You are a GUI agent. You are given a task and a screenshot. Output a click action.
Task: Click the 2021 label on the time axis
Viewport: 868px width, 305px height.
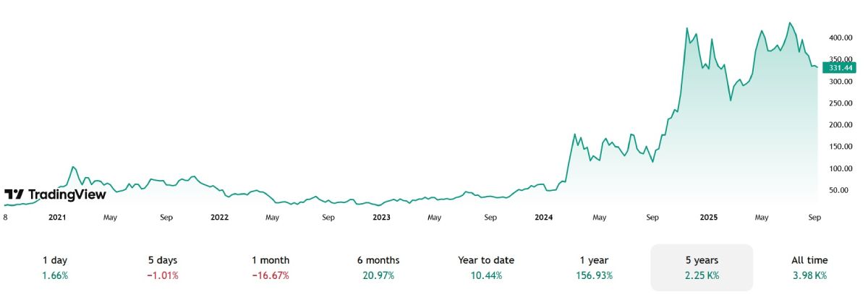[x=57, y=217]
